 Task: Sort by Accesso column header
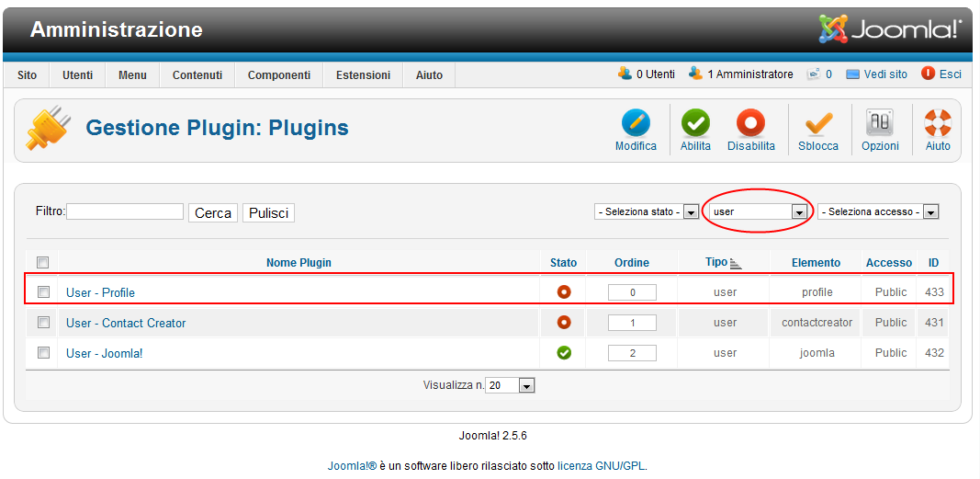[x=889, y=263]
